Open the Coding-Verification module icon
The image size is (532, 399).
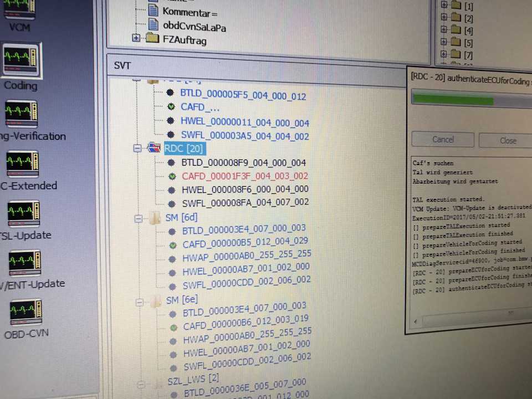pos(21,114)
